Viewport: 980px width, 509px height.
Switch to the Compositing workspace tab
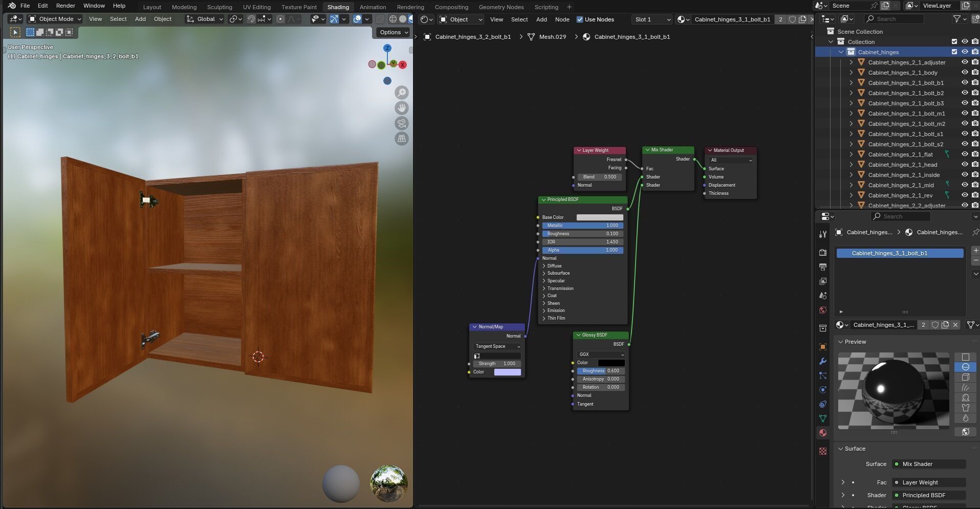451,7
